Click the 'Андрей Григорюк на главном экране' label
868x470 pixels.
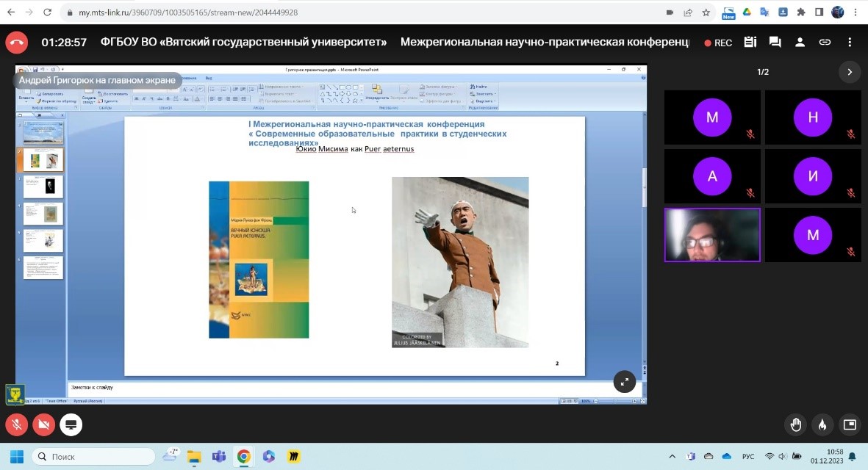[98, 80]
